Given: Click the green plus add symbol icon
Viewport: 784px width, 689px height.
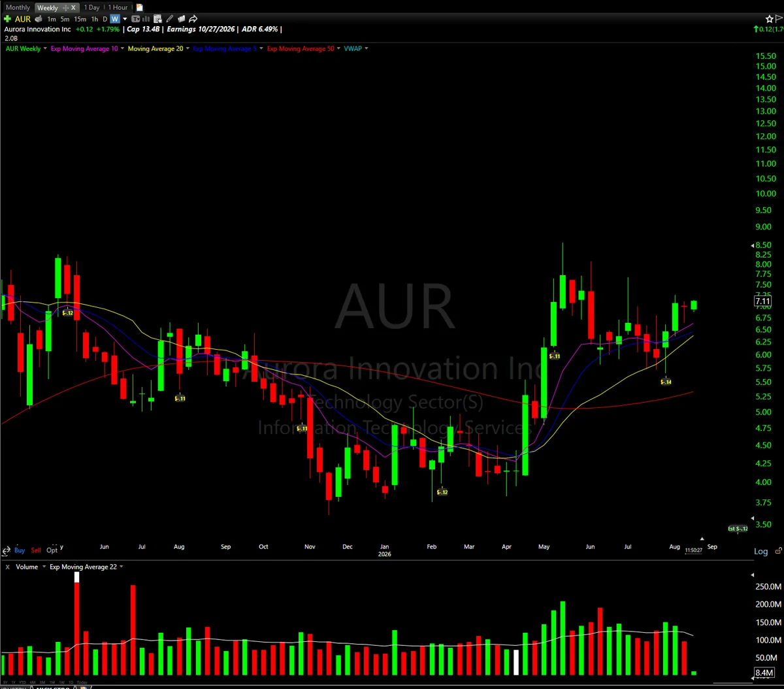Looking at the screenshot, I should [7, 19].
